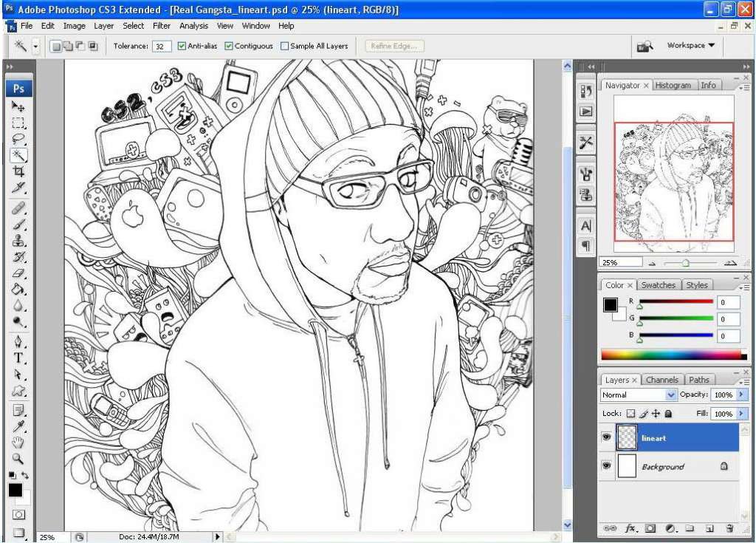Open the Filter menu
The image size is (756, 543).
(x=162, y=26)
